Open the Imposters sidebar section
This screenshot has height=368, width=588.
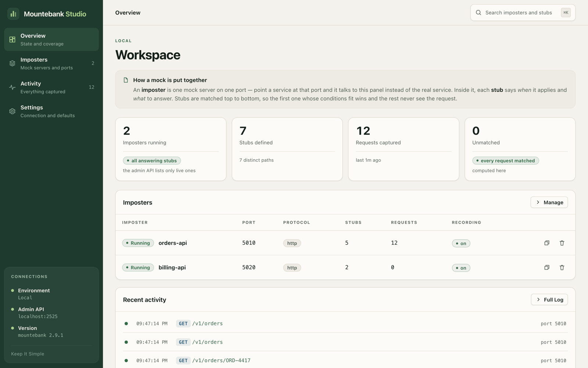coord(51,63)
